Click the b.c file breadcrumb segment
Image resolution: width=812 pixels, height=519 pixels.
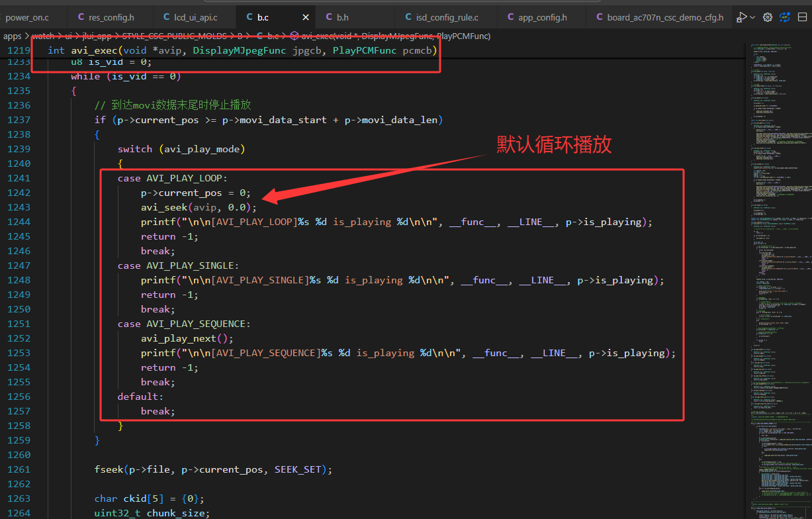click(267, 36)
